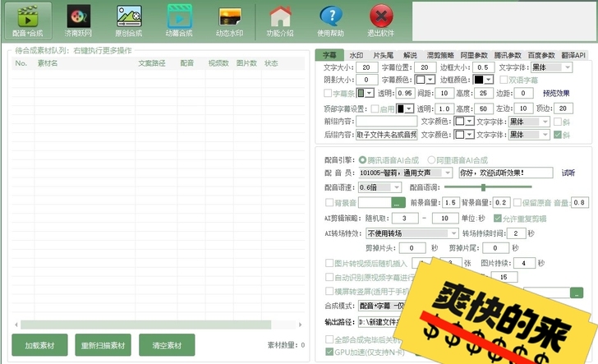Click the 前缀内容 text field

pos(387,122)
